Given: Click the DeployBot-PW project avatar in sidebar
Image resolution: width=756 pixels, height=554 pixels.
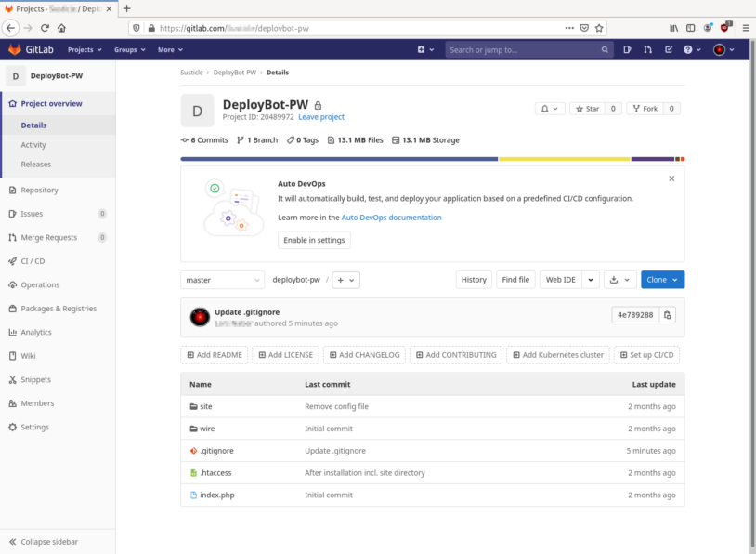Looking at the screenshot, I should pos(16,76).
